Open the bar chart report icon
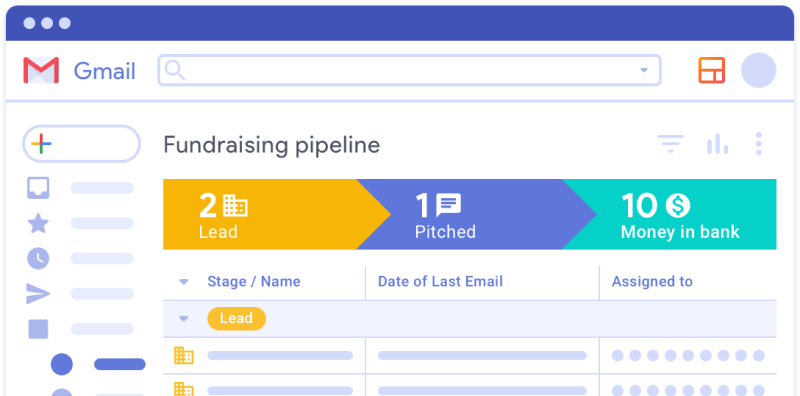This screenshot has height=396, width=800. pos(717,144)
